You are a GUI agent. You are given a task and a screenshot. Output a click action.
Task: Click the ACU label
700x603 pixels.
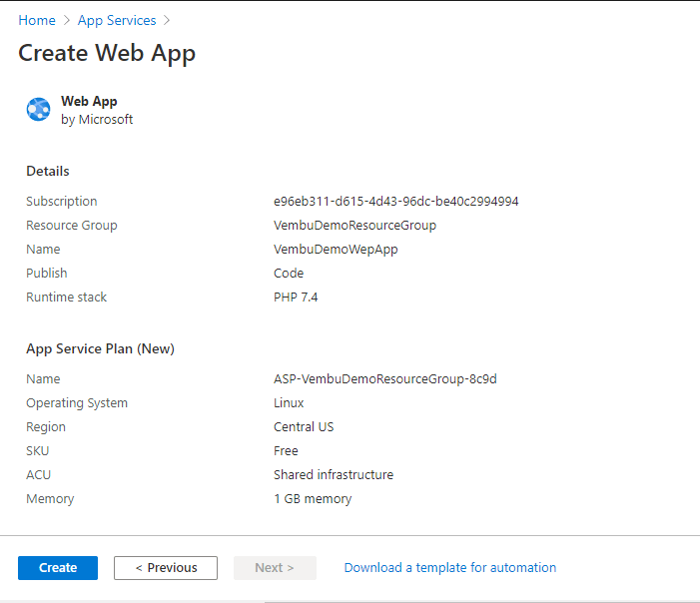point(38,475)
